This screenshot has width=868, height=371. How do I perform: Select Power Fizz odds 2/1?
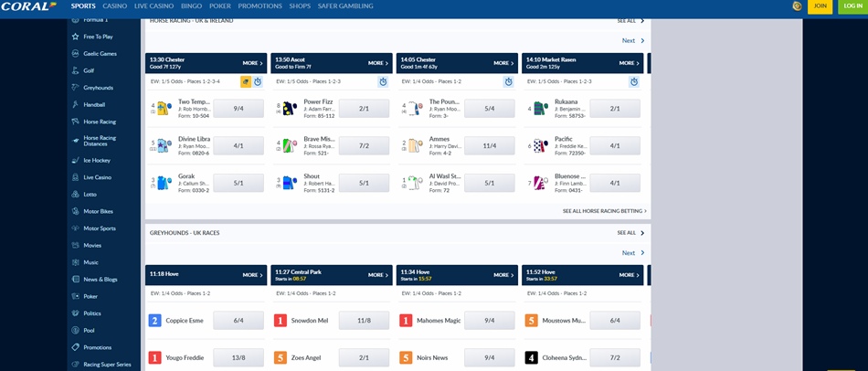pyautogui.click(x=364, y=109)
